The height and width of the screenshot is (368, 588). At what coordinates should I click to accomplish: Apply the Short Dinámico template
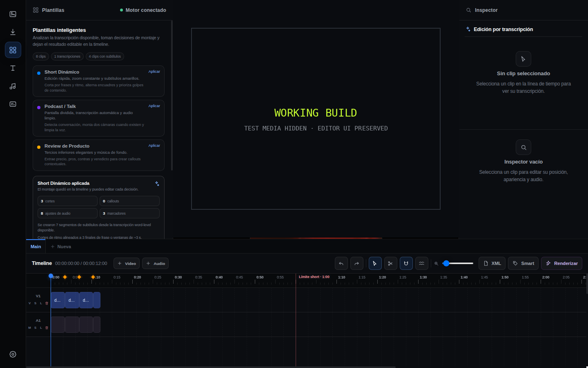154,72
